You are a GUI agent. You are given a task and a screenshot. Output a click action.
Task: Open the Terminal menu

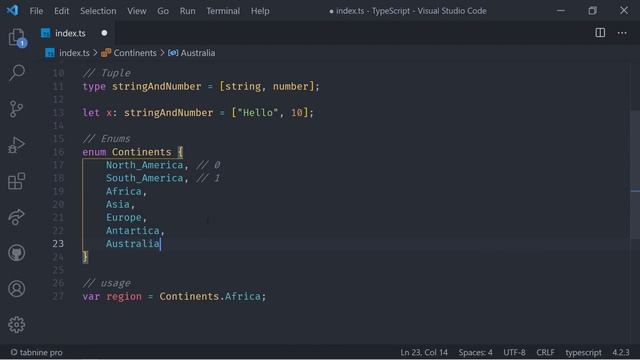tap(223, 11)
